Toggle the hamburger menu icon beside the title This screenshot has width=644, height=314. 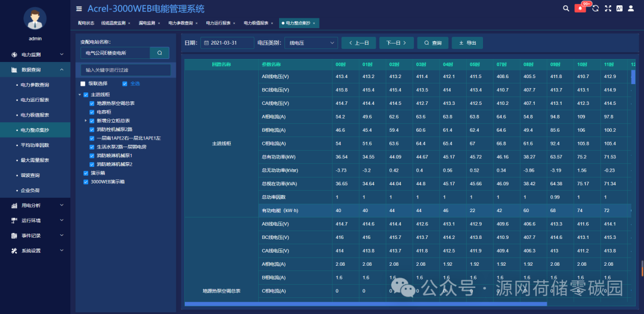(79, 8)
